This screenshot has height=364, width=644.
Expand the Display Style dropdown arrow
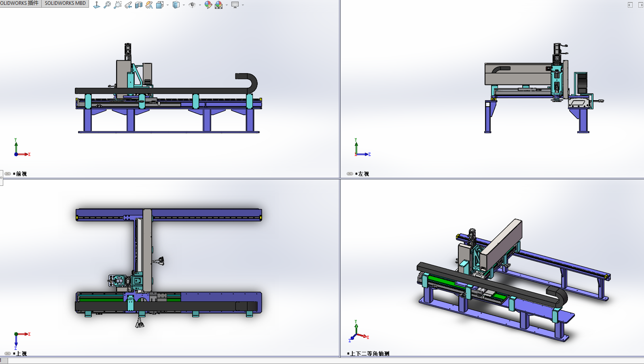(x=184, y=5)
